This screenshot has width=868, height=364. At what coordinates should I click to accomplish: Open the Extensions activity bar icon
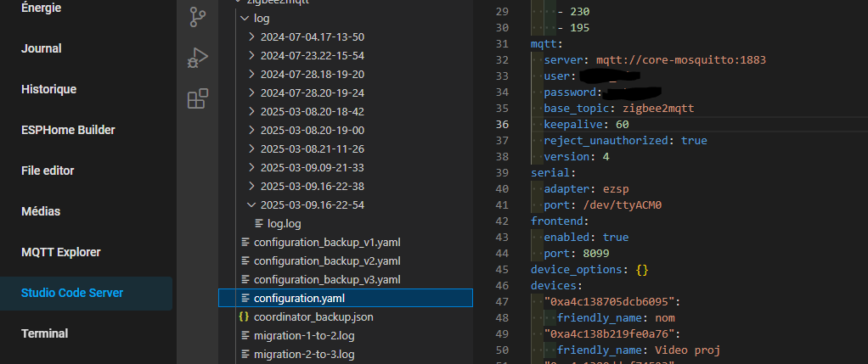tap(197, 99)
